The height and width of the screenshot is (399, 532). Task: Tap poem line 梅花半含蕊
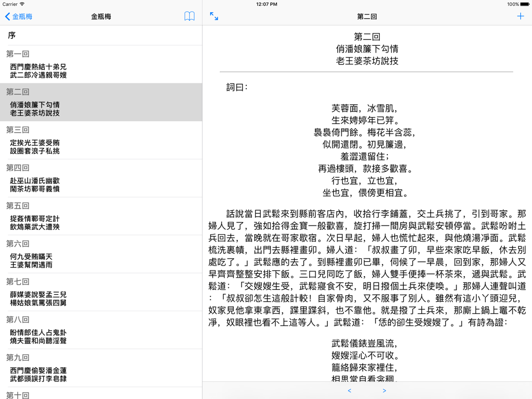[391, 132]
